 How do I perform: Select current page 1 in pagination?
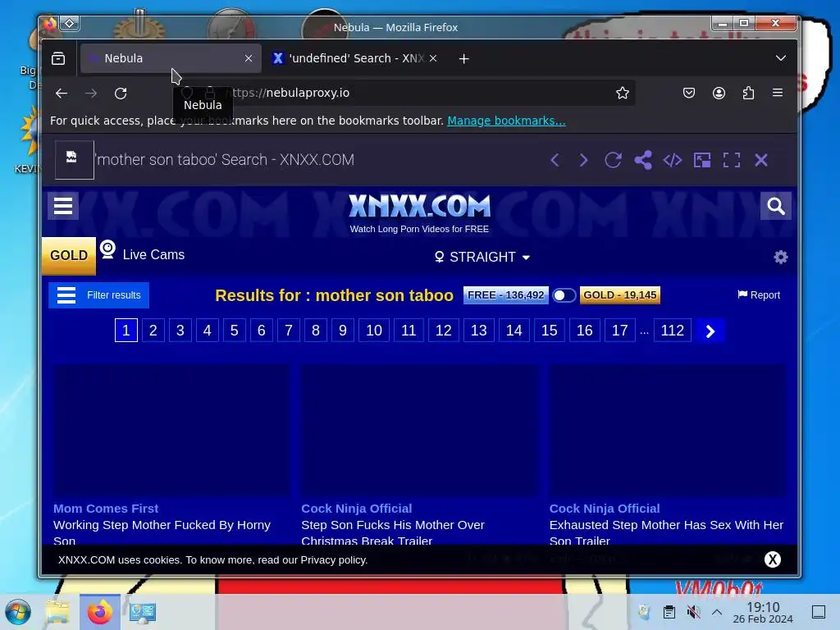126,331
